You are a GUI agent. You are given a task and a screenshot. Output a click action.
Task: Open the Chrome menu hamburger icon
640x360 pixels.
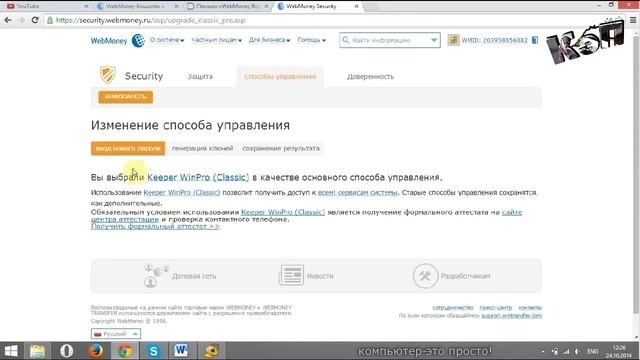click(633, 20)
